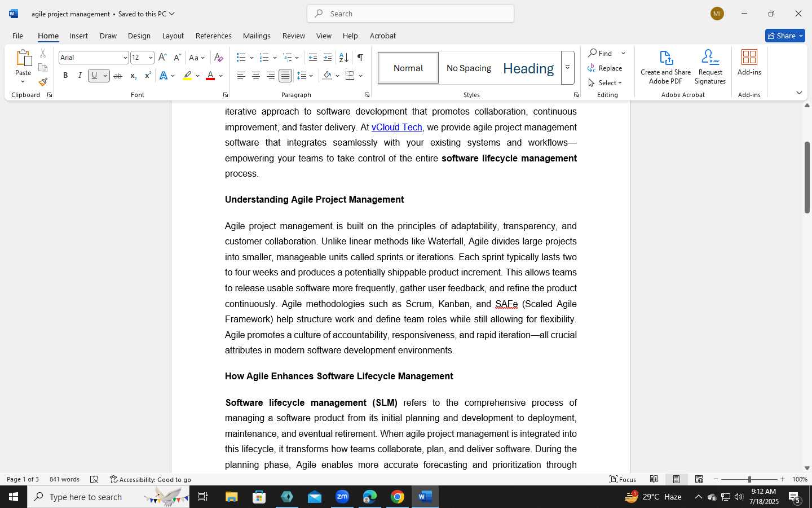
Task: Expand bullet list library dropdown
Action: [x=251, y=58]
